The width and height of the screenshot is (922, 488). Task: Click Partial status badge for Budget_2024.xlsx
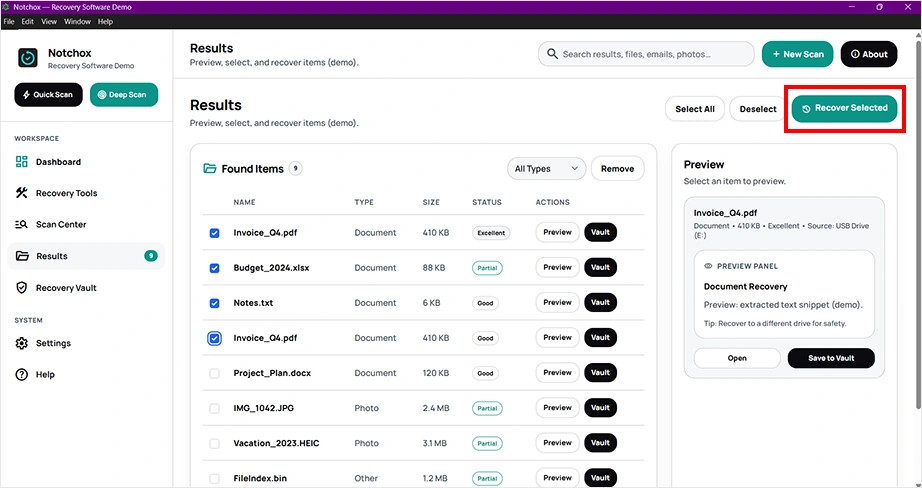coord(487,268)
